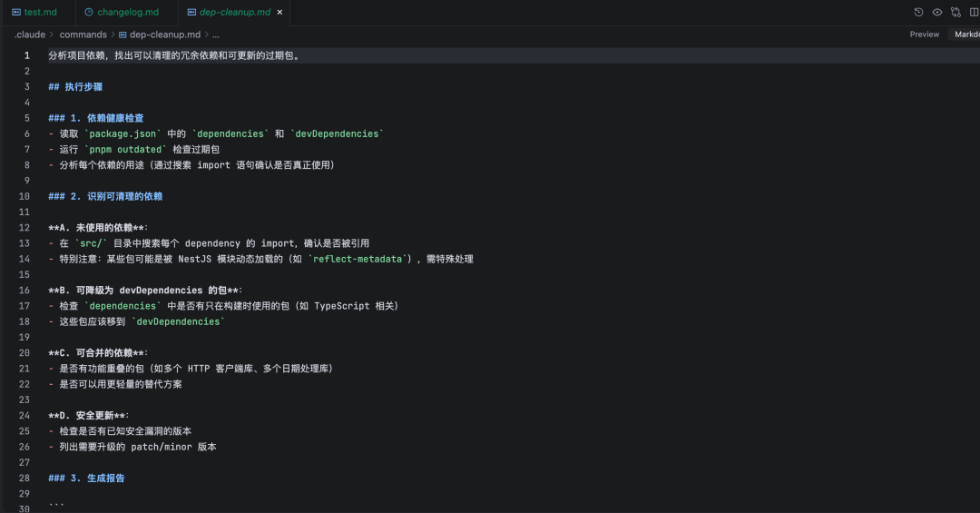The image size is (980, 513).
Task: Switch to the changelog.md tab
Action: pyautogui.click(x=128, y=12)
